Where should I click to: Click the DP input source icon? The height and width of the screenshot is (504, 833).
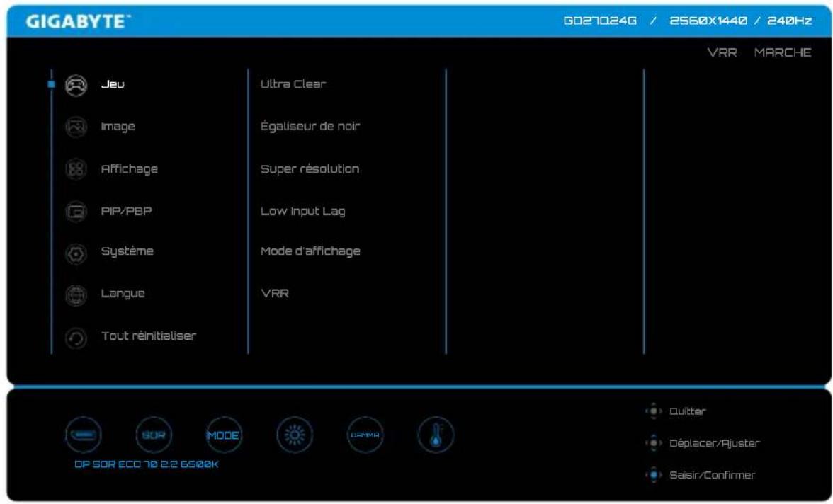[84, 435]
